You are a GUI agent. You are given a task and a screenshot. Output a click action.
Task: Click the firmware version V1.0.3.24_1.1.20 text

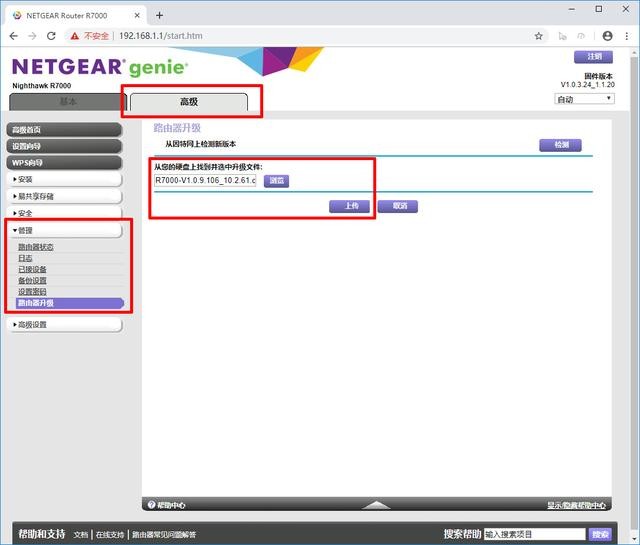click(587, 85)
